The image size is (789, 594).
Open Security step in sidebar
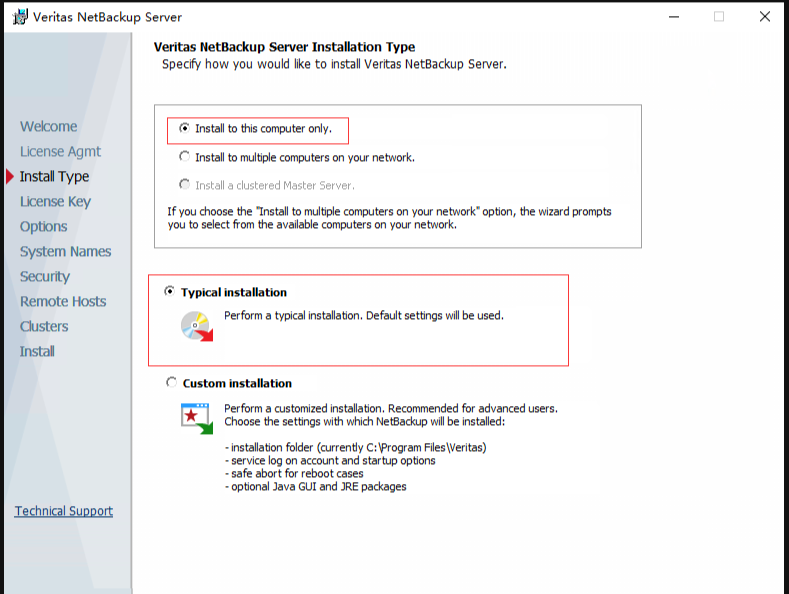[x=45, y=277]
